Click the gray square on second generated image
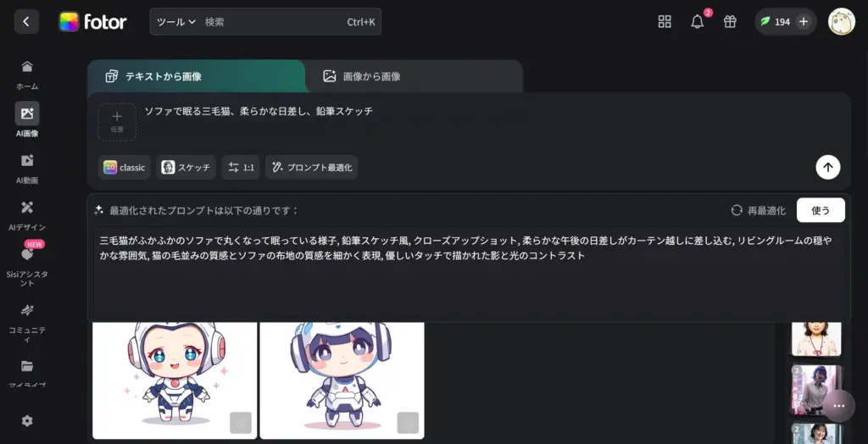 click(x=408, y=423)
